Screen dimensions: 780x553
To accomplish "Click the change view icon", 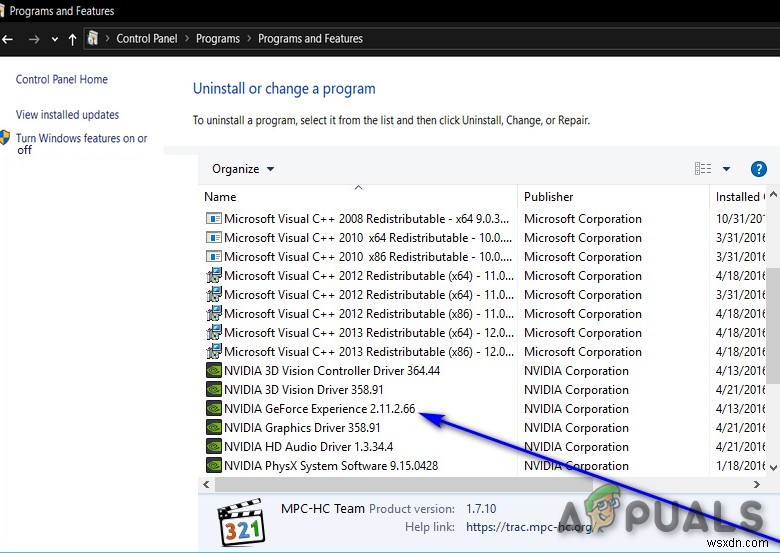I will point(703,169).
